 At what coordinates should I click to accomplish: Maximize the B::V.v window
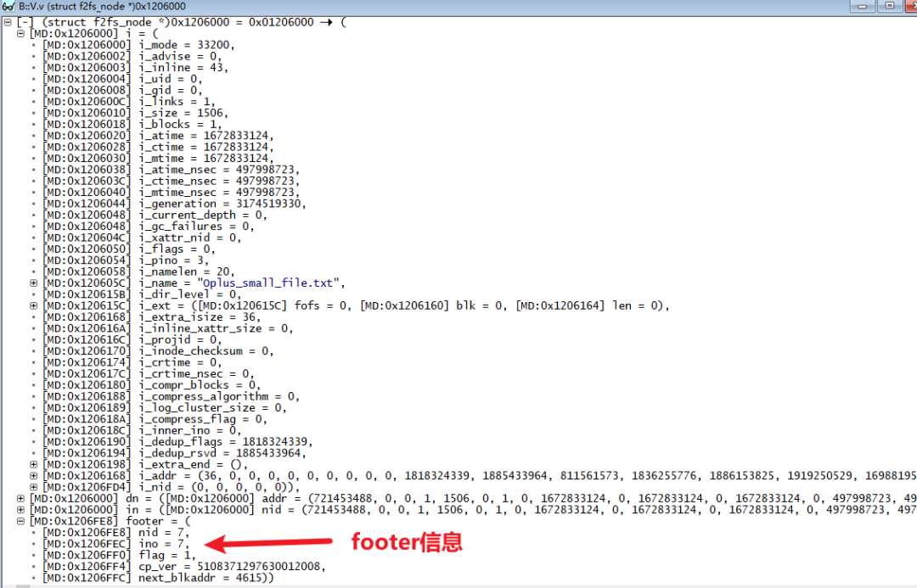coord(890,6)
